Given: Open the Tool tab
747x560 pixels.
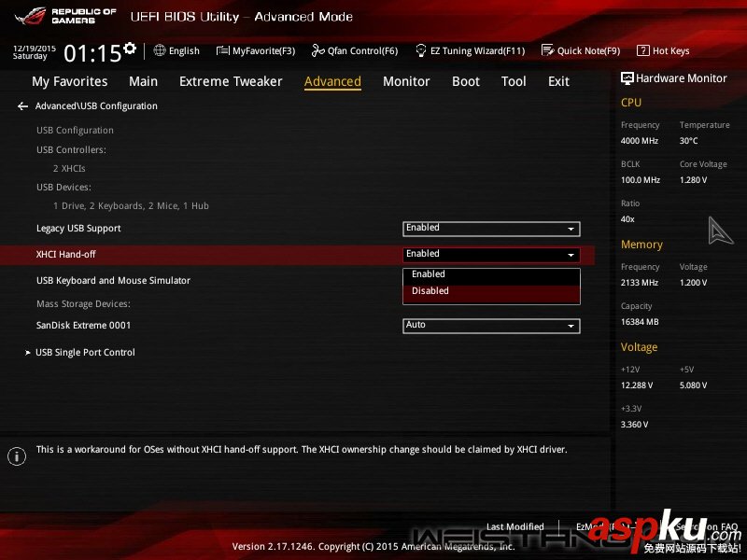Looking at the screenshot, I should click(x=514, y=81).
